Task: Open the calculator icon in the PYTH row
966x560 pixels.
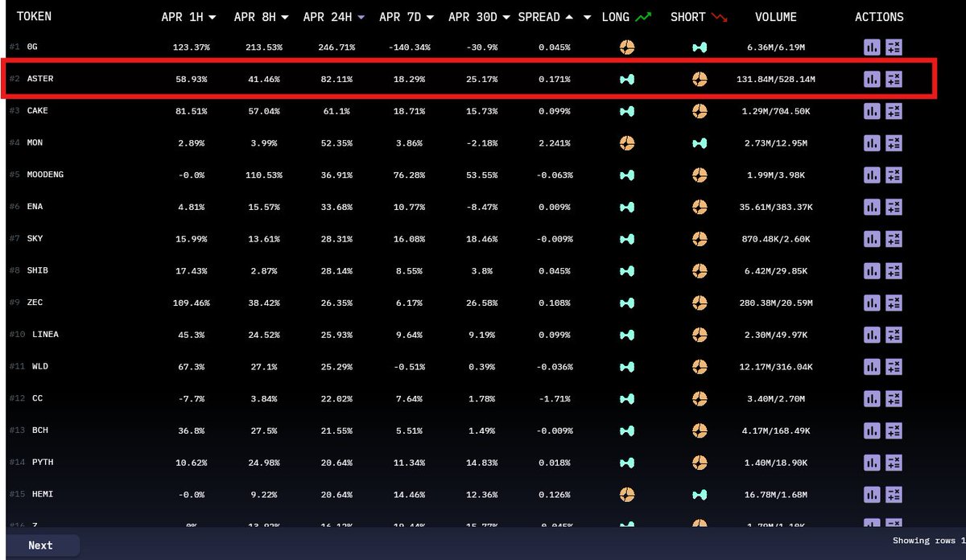Action: point(894,463)
